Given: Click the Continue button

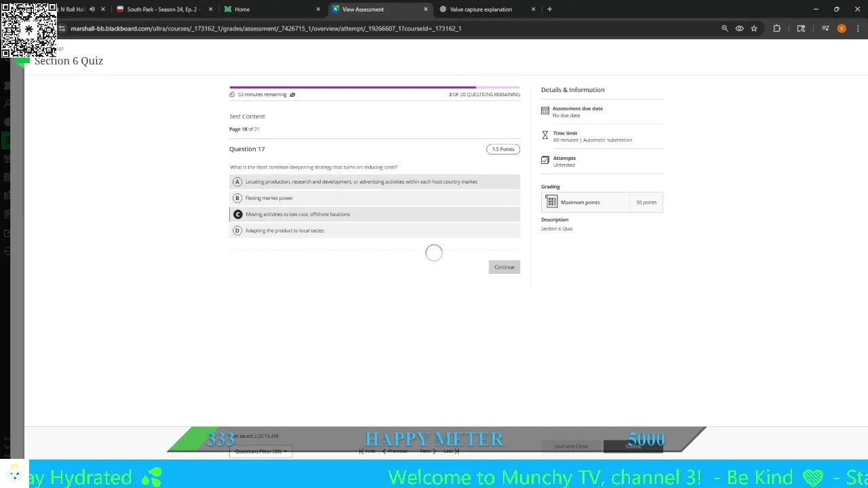Looking at the screenshot, I should (504, 267).
